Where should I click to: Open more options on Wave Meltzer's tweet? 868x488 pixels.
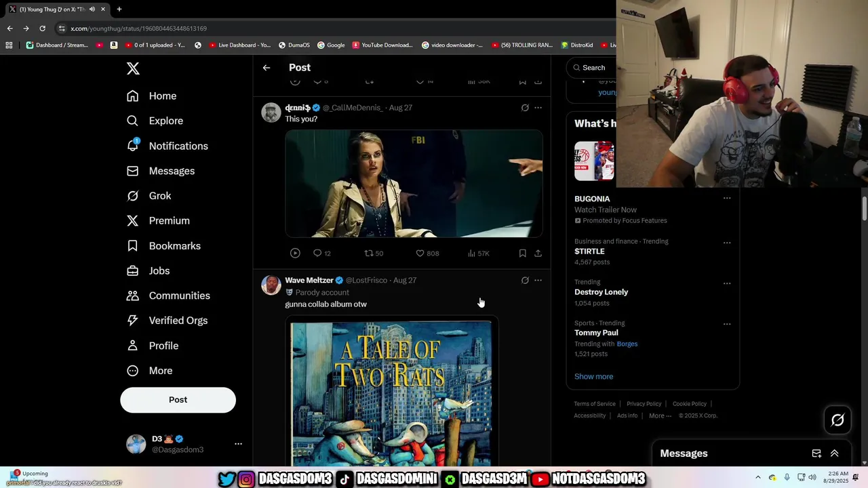pos(538,281)
